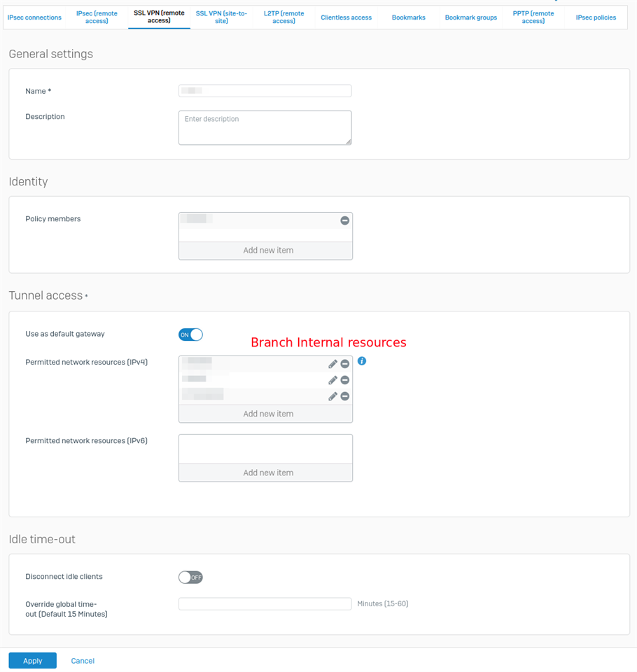Edit third IPv4 permitted network resource
Viewport: 637px width, 672px height.
pos(332,396)
